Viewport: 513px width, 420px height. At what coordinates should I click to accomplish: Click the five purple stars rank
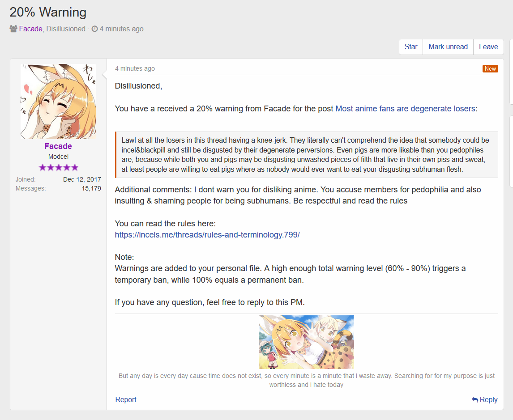coord(59,167)
